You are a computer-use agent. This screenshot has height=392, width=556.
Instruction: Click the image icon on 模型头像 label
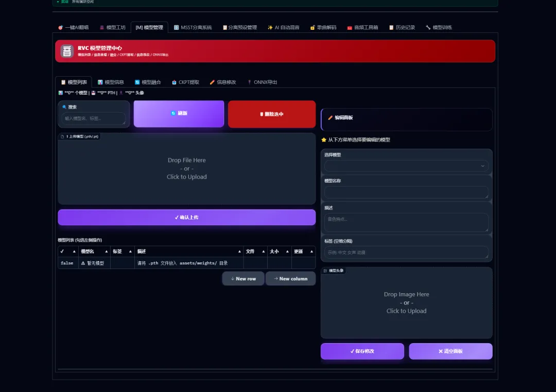click(325, 271)
